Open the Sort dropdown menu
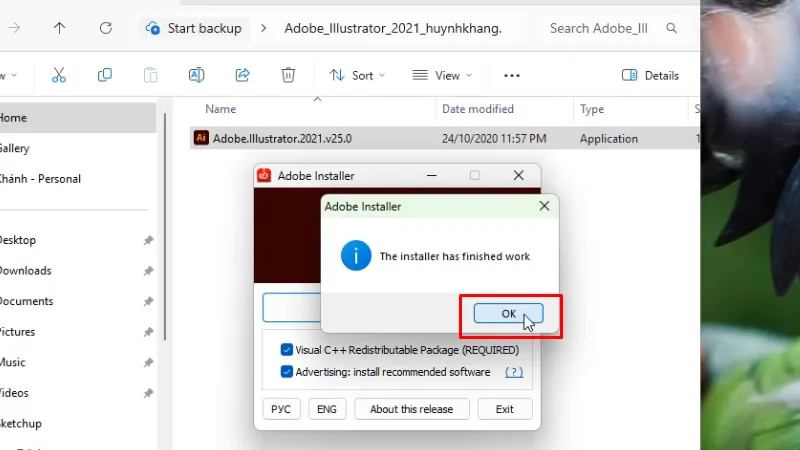This screenshot has height=450, width=800. [x=358, y=75]
